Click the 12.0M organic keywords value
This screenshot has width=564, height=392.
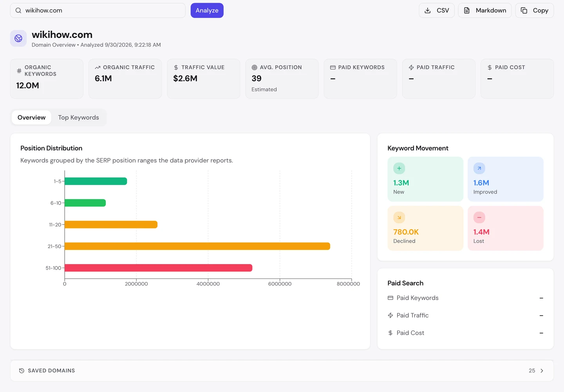click(27, 85)
